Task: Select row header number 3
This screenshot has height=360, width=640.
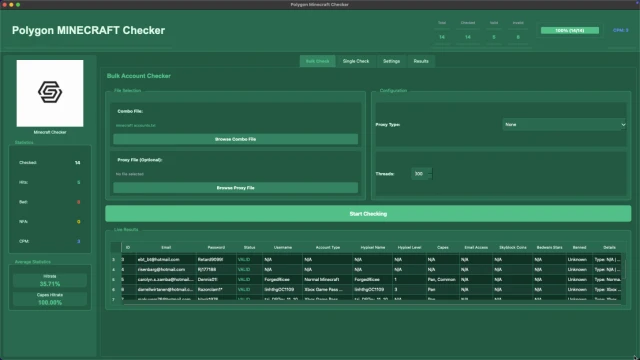Action: point(114,260)
